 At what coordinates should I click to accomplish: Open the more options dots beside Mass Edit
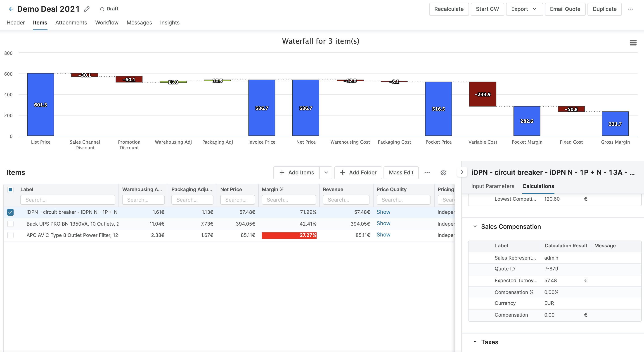click(x=427, y=173)
